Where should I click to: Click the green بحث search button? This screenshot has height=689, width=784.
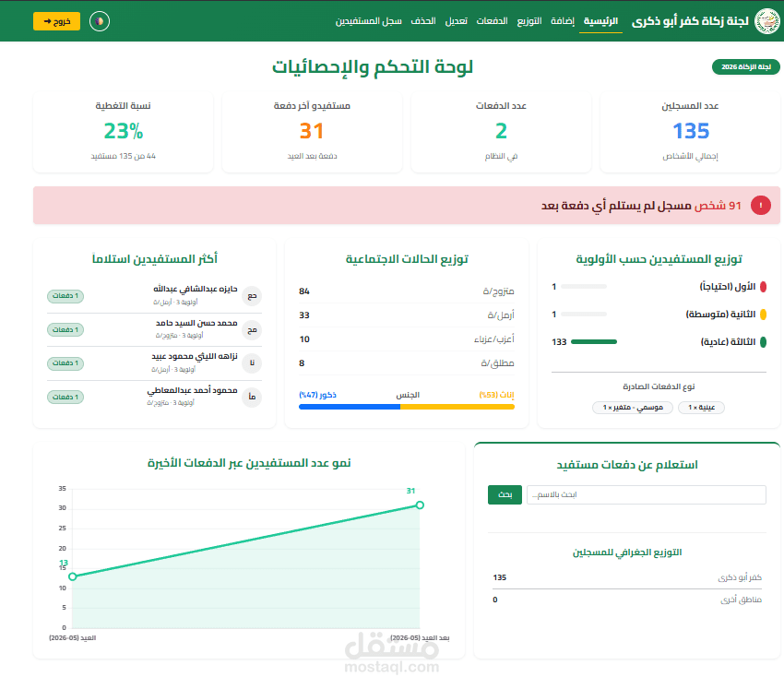505,494
